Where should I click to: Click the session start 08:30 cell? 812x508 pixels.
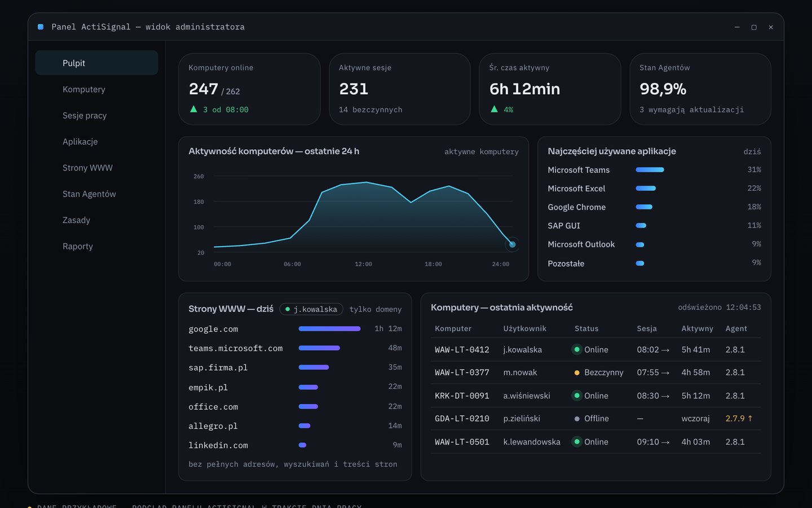point(653,396)
